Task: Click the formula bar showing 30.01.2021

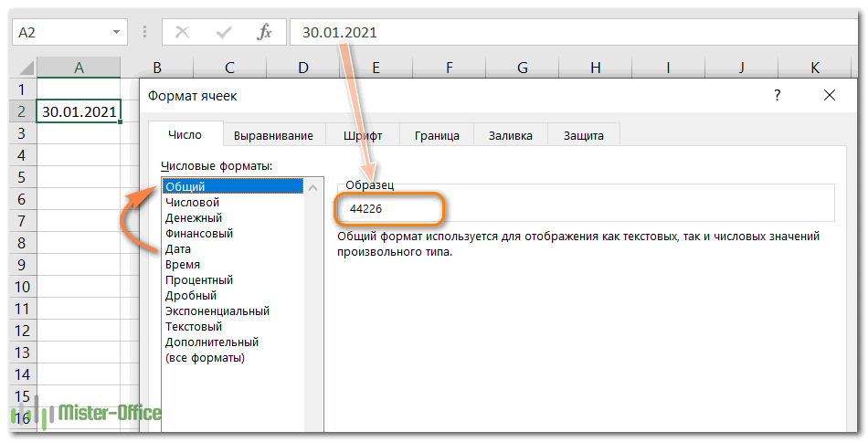Action: point(548,32)
